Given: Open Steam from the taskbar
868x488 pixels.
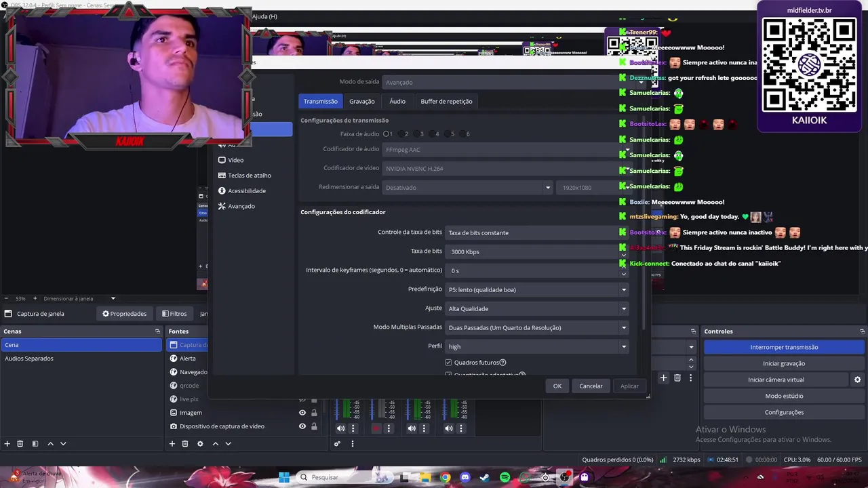Looking at the screenshot, I should [x=485, y=477].
